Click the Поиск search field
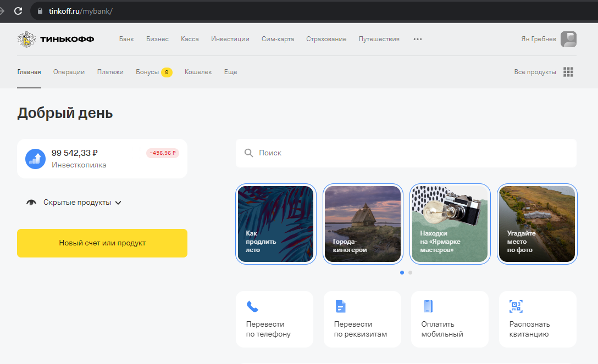The width and height of the screenshot is (598, 364). (406, 153)
